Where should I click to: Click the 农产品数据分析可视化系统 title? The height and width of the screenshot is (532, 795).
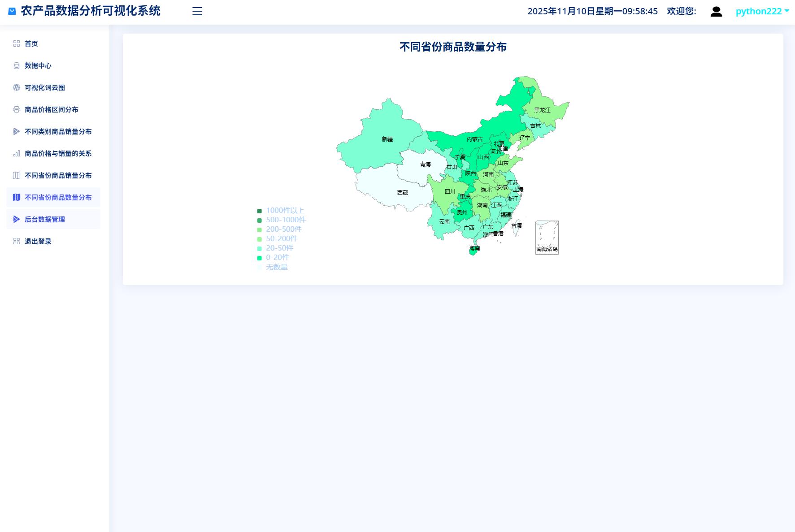91,11
